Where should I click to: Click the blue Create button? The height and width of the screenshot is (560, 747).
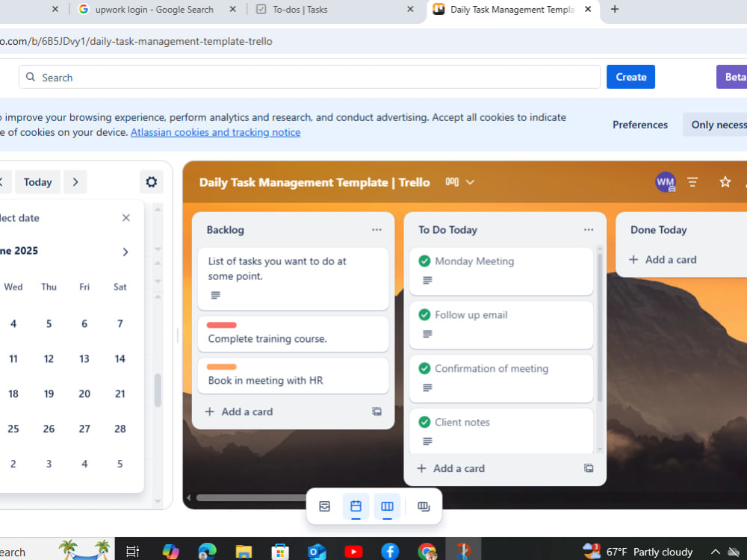coord(630,77)
